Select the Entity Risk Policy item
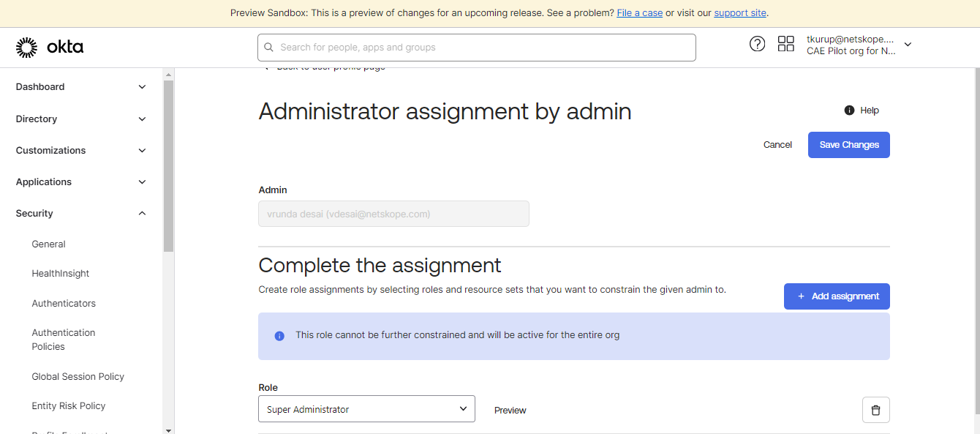The height and width of the screenshot is (434, 980). (69, 405)
